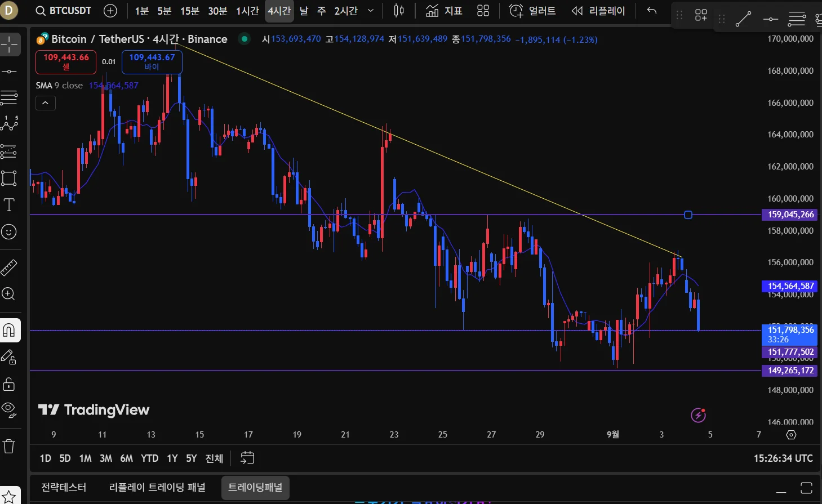Image resolution: width=822 pixels, height=504 pixels.
Task: Click the undo arrow
Action: tap(652, 11)
